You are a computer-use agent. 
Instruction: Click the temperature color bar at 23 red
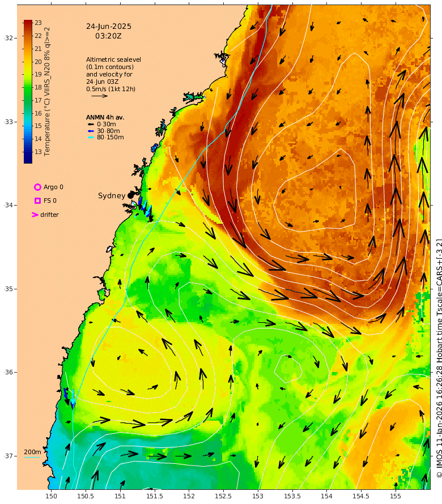pyautogui.click(x=28, y=23)
